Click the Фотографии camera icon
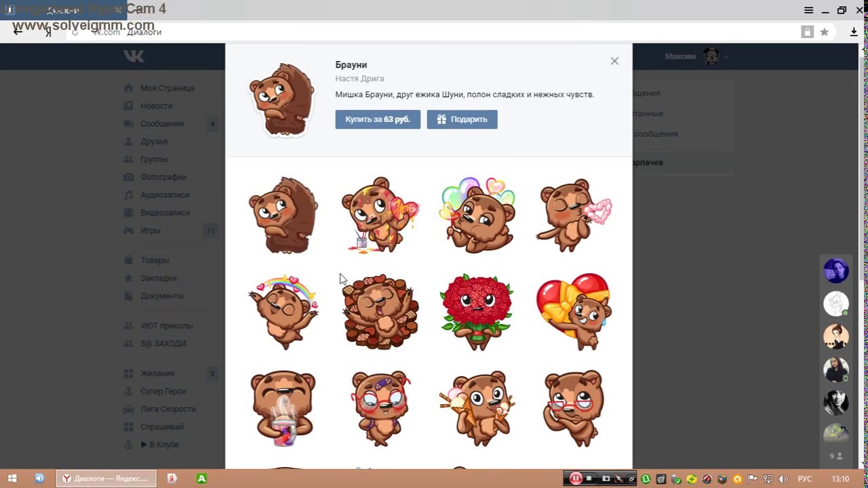 (x=128, y=177)
